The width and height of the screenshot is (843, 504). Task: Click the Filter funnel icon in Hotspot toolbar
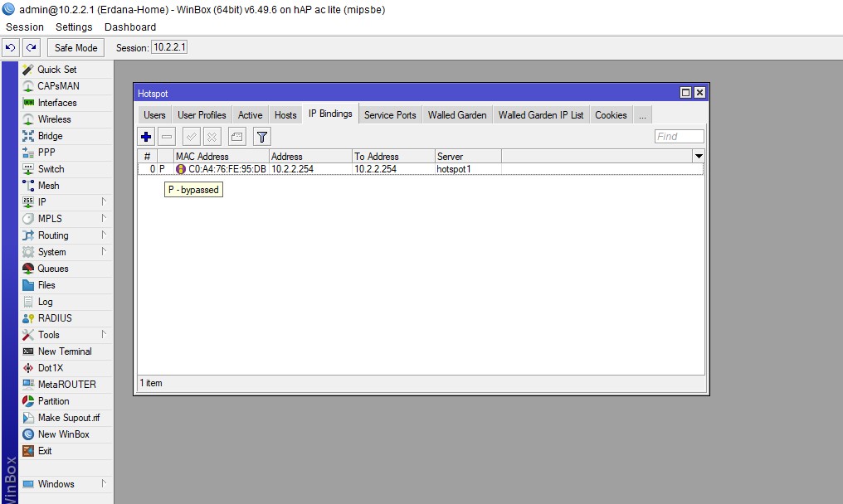(x=261, y=137)
